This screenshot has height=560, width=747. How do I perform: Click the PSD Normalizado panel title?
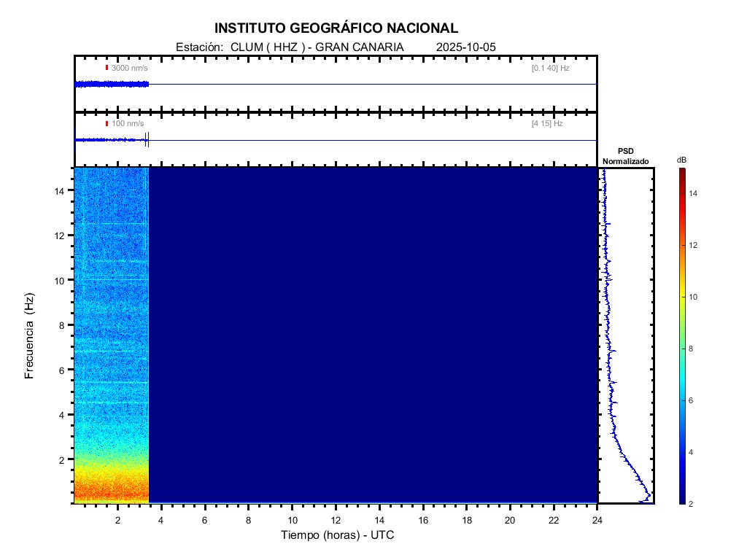(625, 155)
